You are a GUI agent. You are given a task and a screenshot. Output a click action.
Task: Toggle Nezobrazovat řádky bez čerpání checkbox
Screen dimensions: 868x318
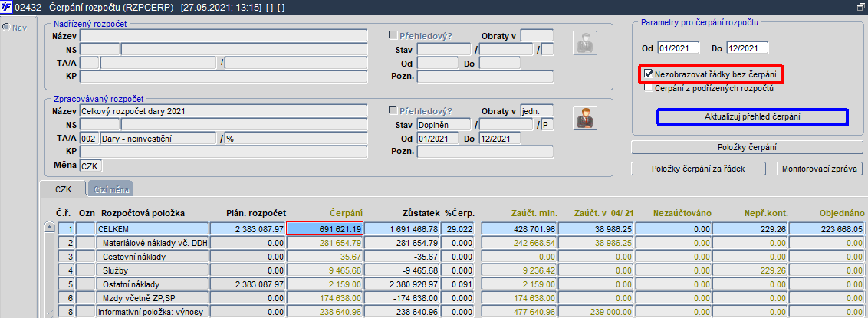(648, 74)
